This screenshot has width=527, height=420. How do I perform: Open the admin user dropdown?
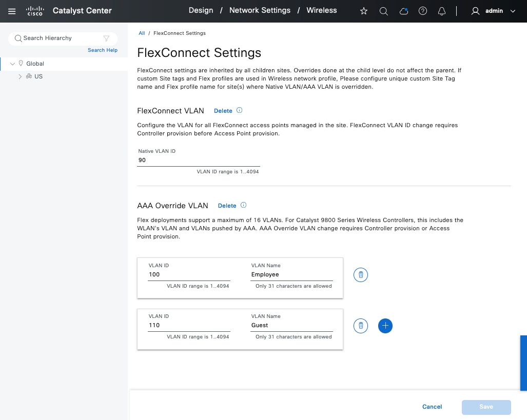pyautogui.click(x=493, y=11)
